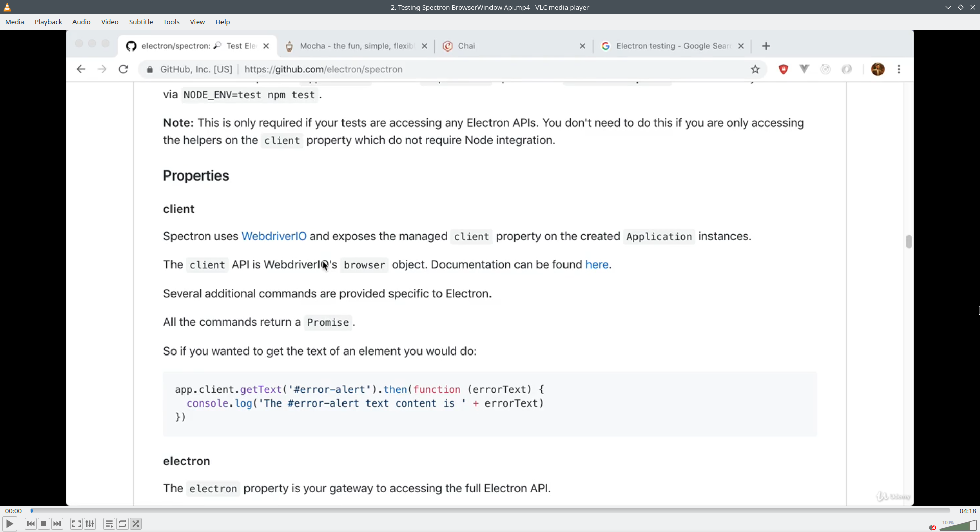980x532 pixels.
Task: Jump to the previous media track
Action: click(x=31, y=524)
